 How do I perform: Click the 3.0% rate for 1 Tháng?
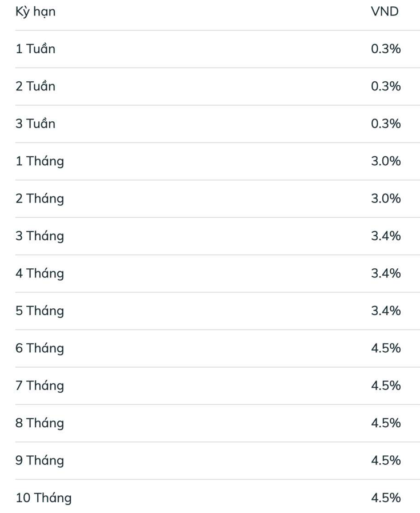point(386,161)
